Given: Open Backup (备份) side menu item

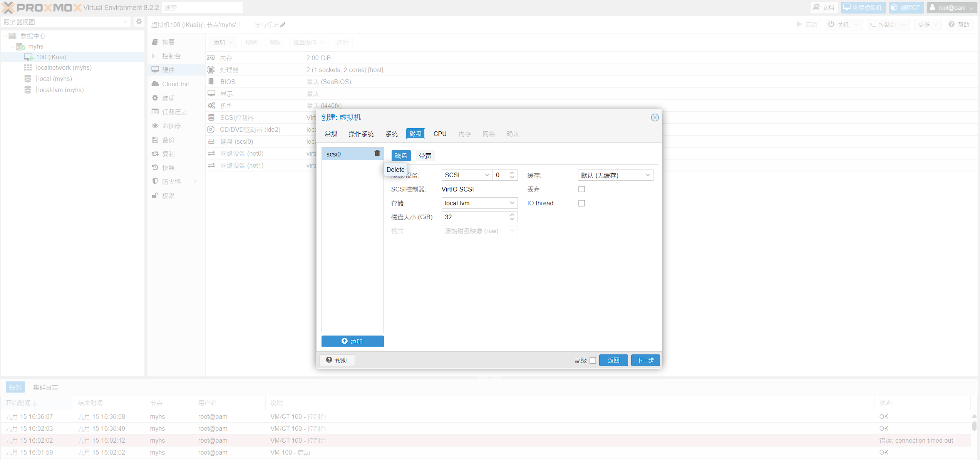Looking at the screenshot, I should [x=176, y=140].
